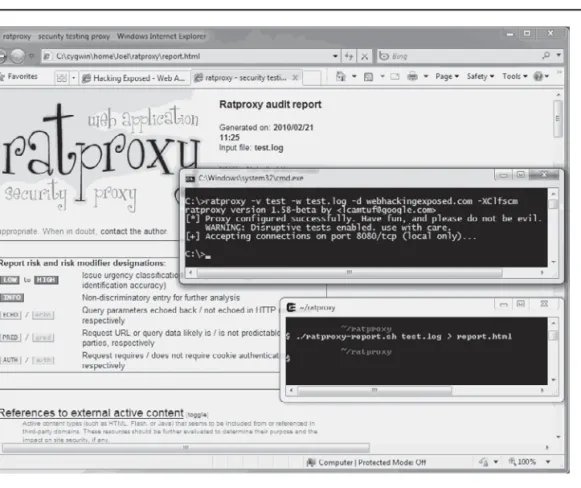Click the ~/ratproxy window horizontal scrollbar
Viewport: 581px width, 488px height.
pyautogui.click(x=375, y=390)
